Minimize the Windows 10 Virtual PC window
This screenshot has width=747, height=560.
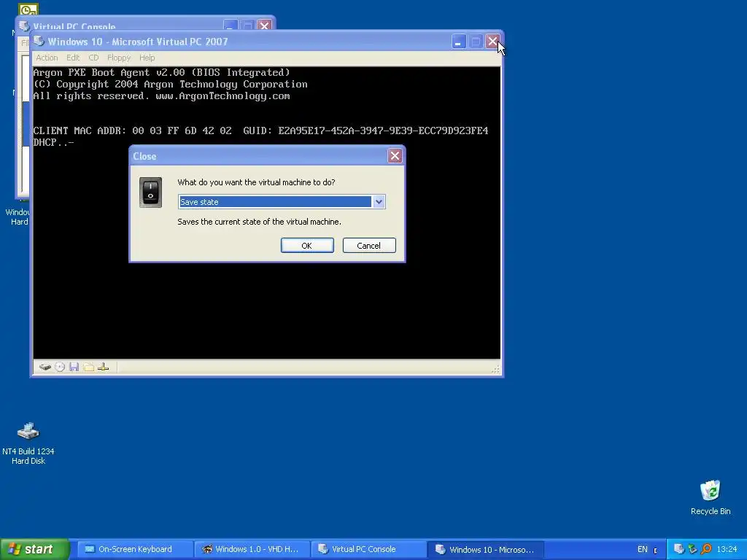[458, 42]
